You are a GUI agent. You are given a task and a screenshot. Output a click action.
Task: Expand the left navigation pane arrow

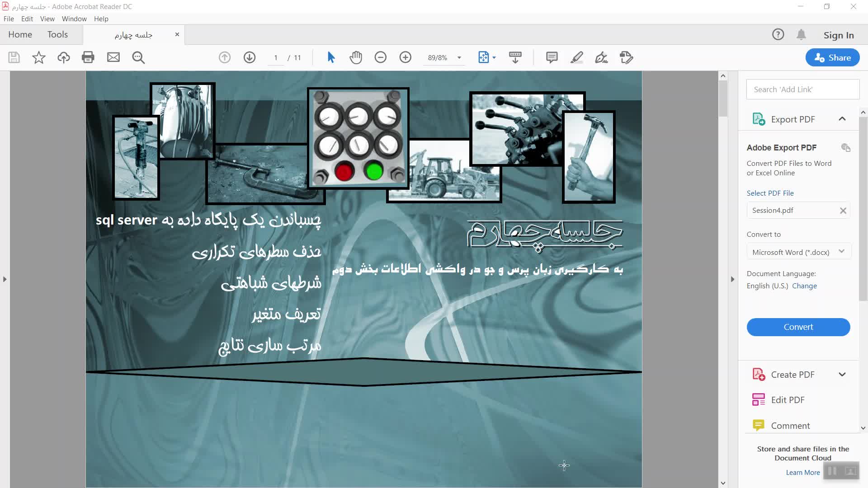5,279
